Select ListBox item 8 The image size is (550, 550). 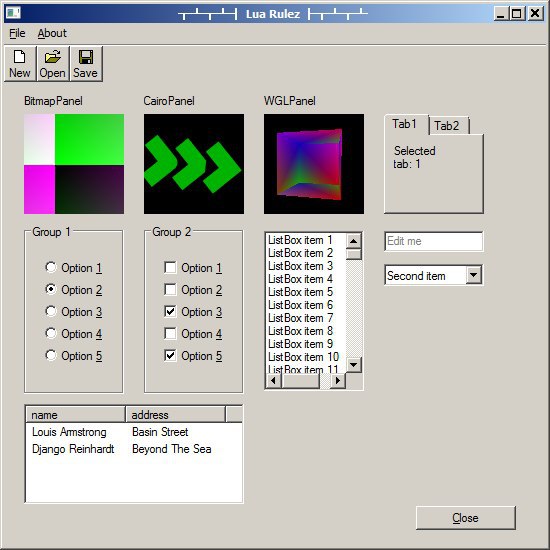(306, 331)
